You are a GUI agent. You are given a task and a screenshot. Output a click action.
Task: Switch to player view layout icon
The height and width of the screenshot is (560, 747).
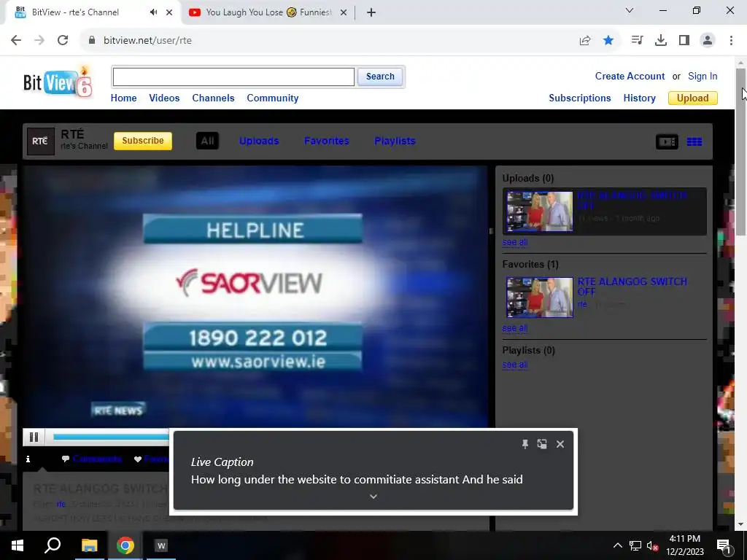[x=667, y=141]
